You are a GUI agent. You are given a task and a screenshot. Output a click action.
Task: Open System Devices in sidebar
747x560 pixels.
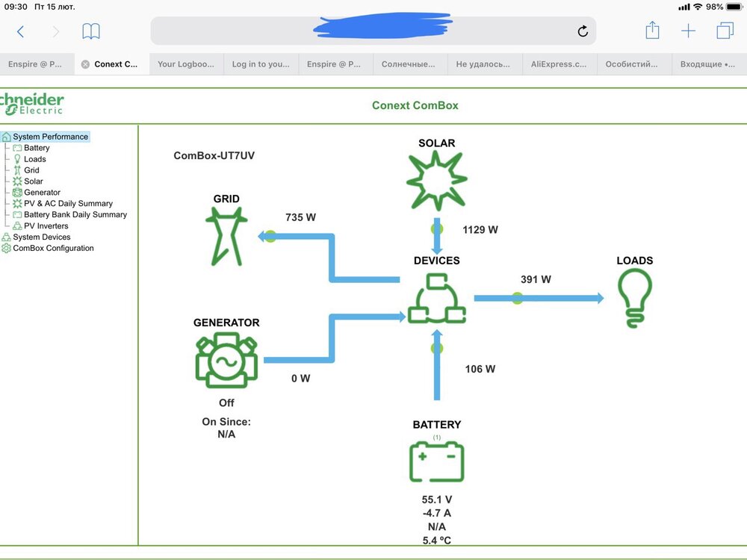tap(41, 237)
